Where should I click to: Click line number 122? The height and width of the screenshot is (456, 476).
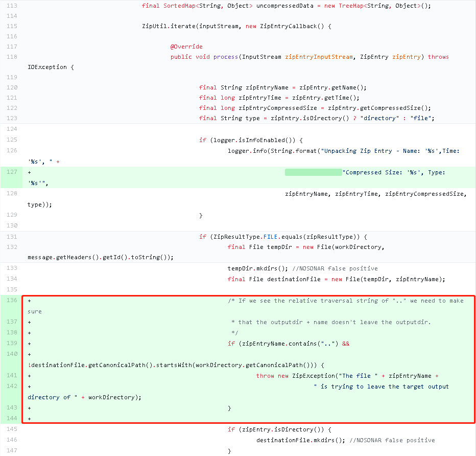(12, 108)
